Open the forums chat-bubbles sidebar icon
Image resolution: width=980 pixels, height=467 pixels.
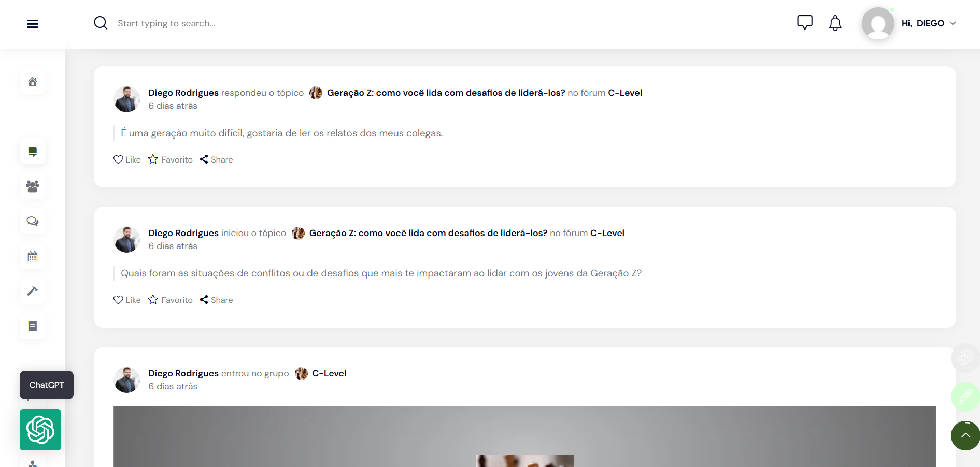33,222
